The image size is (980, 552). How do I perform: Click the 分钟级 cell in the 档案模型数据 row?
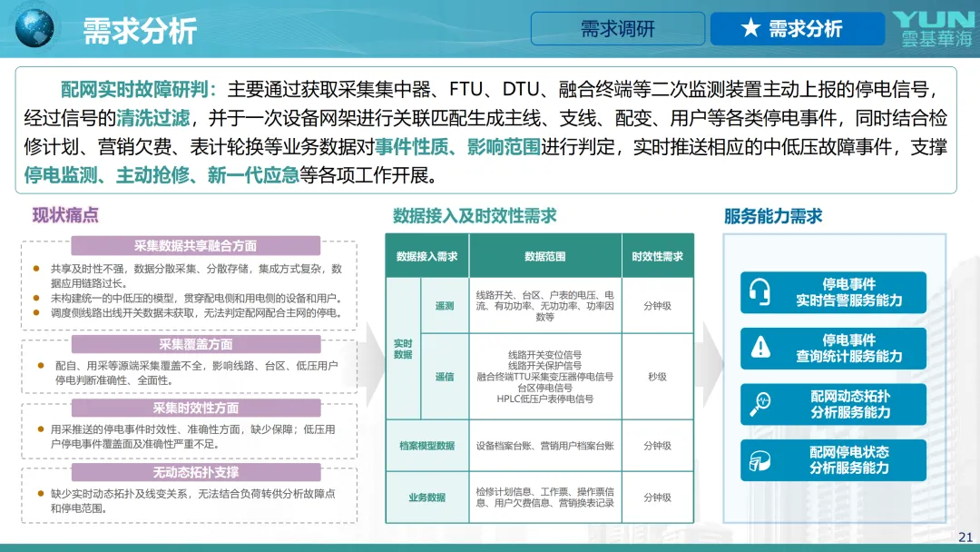click(x=658, y=446)
